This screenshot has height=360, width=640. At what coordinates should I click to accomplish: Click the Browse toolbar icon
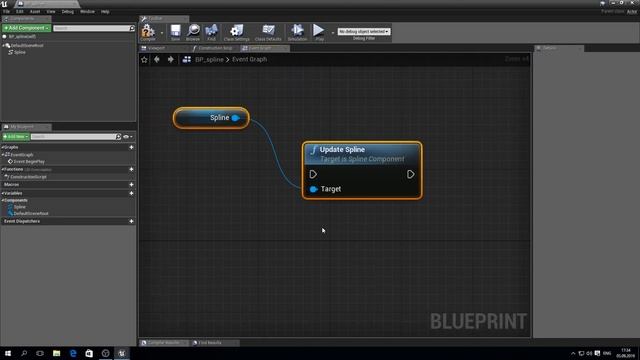tap(193, 32)
